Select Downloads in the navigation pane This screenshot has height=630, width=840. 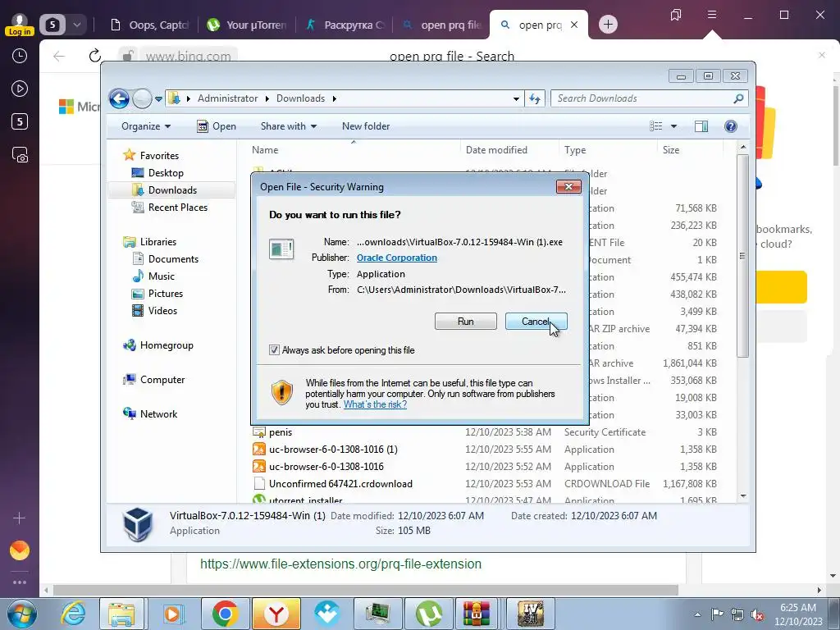tap(172, 190)
